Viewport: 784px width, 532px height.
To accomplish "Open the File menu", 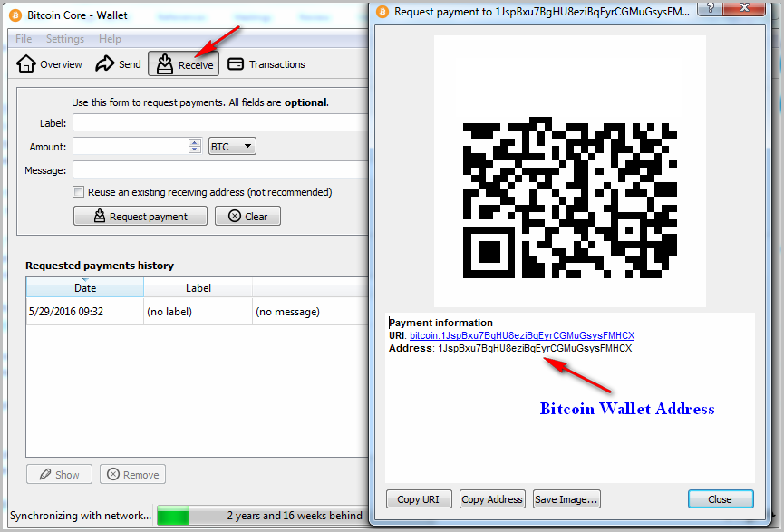I will click(24, 38).
